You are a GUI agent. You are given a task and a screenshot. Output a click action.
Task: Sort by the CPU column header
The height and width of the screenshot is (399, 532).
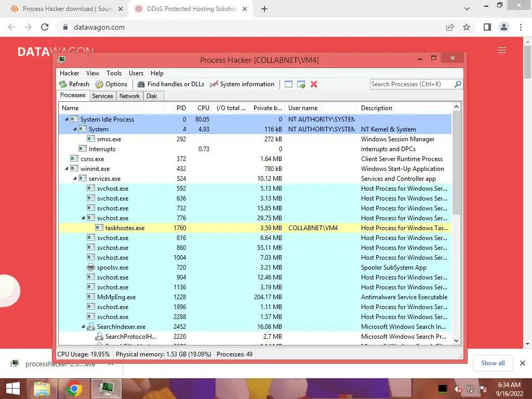[x=201, y=108]
